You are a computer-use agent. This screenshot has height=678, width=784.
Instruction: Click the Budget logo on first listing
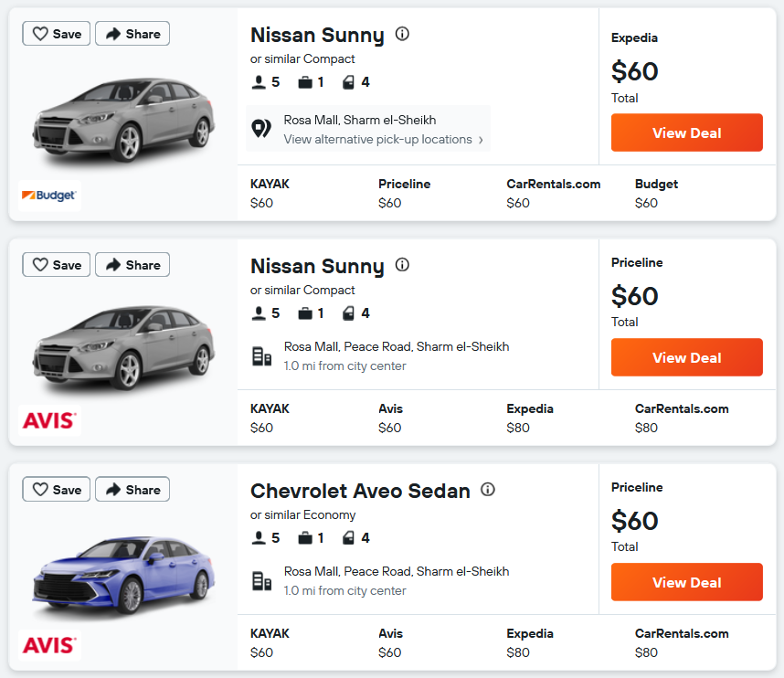[x=49, y=196]
